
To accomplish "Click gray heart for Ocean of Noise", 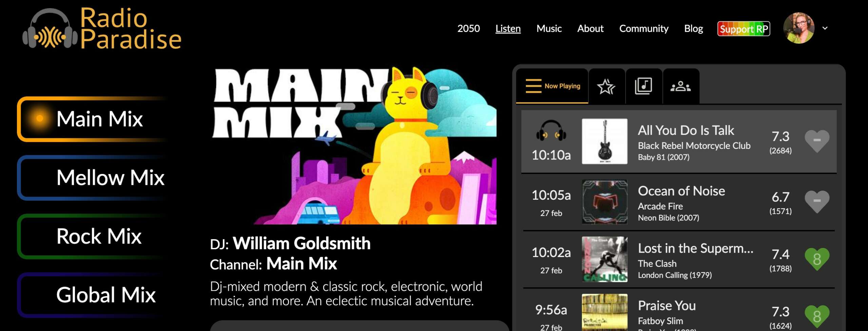I will click(817, 201).
